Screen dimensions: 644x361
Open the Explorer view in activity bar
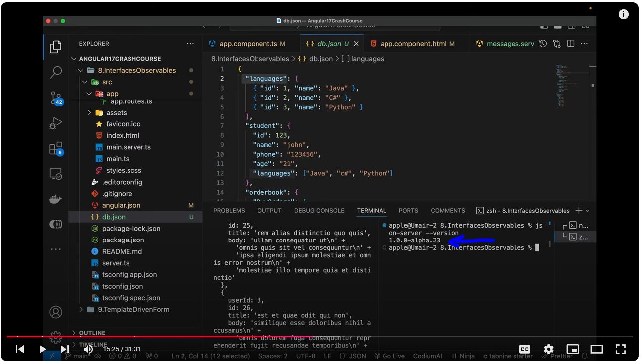56,47
